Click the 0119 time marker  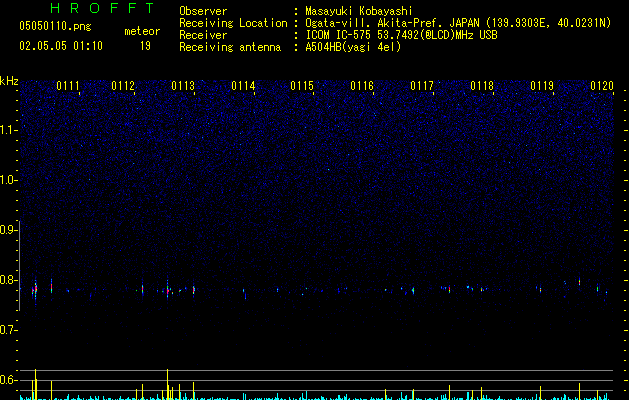tap(542, 86)
